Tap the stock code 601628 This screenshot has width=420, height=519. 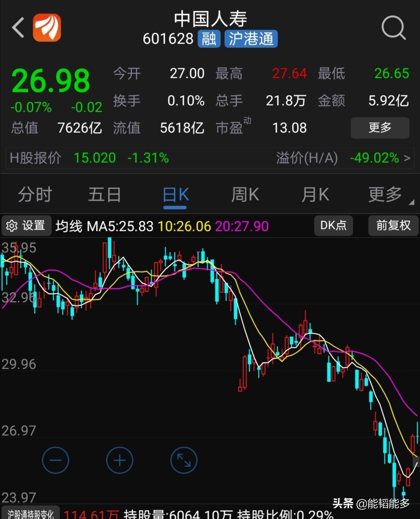168,39
